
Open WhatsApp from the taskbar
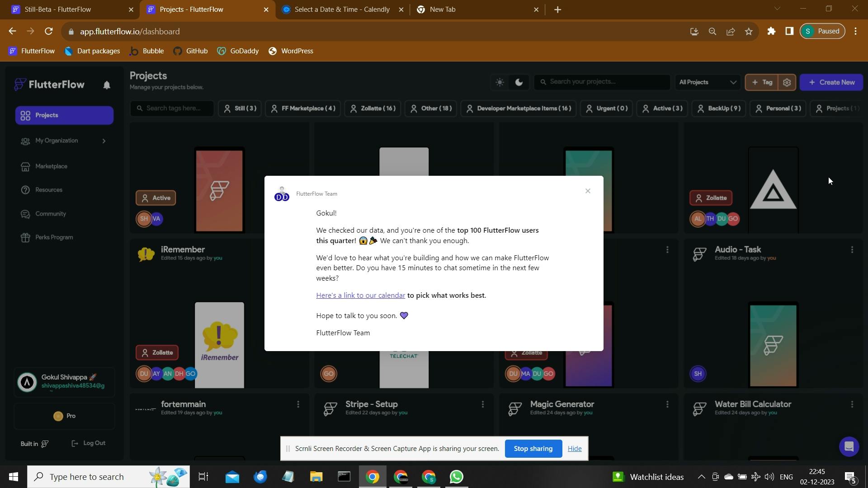456,477
